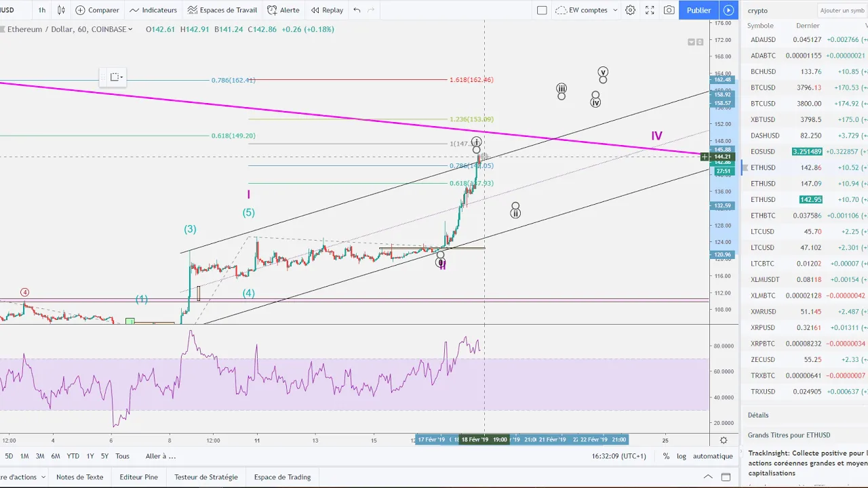
Task: Select the 1M time range
Action: [24, 456]
